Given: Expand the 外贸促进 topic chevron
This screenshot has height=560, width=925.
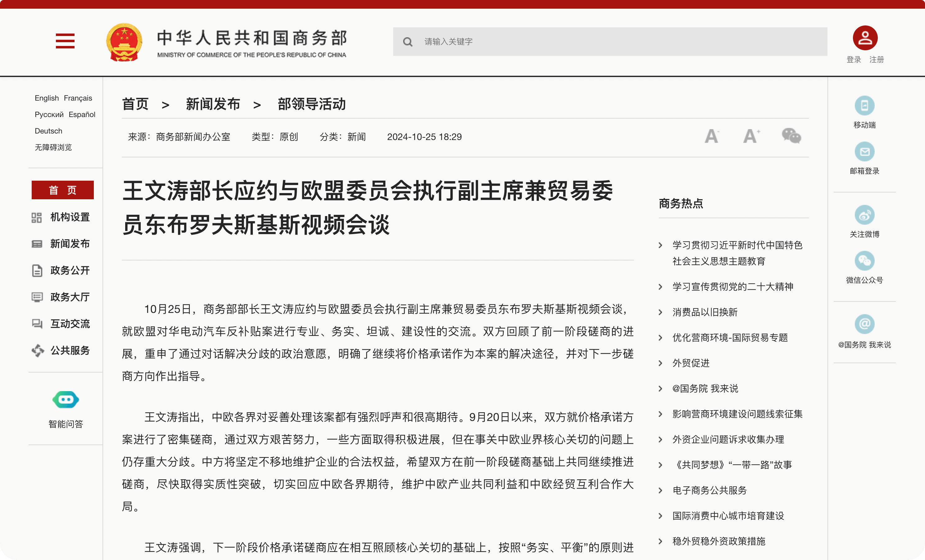Looking at the screenshot, I should 661,363.
